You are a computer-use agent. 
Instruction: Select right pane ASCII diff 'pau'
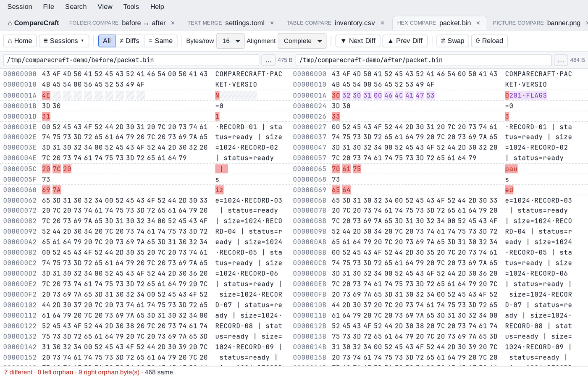tap(511, 169)
